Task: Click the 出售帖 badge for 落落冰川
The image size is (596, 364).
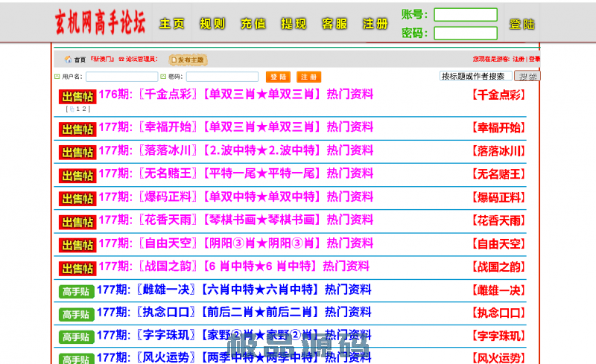Action: [x=77, y=153]
